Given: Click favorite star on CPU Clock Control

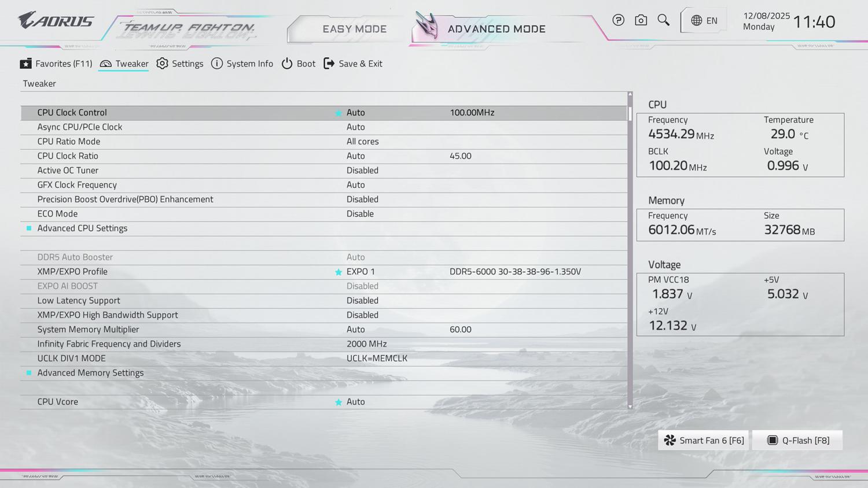Looking at the screenshot, I should (x=339, y=113).
